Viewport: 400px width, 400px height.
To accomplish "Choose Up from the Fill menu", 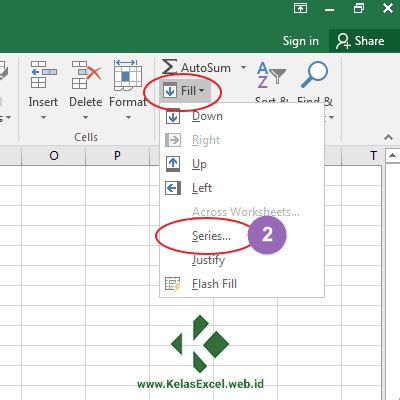I will (242, 164).
